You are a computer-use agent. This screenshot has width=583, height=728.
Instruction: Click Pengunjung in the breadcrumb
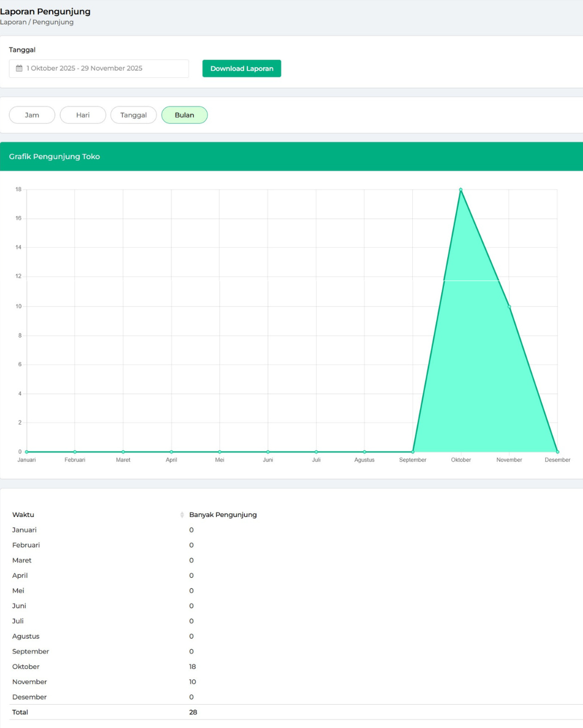(x=53, y=22)
